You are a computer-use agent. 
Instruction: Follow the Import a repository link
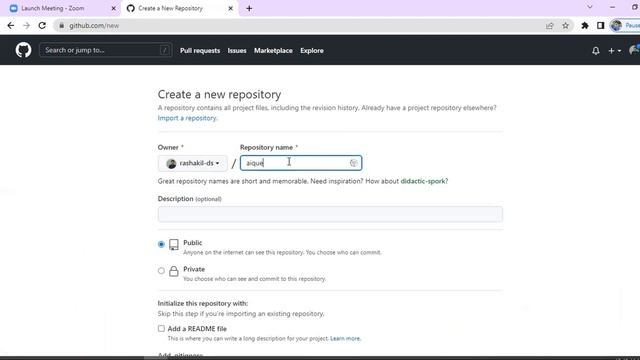click(187, 118)
